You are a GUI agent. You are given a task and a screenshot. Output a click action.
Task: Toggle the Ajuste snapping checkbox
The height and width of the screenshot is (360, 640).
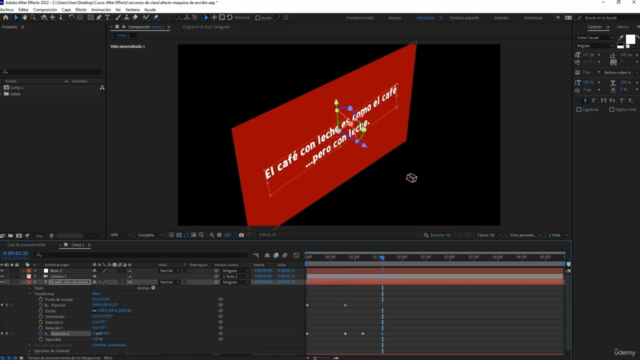tap(258, 18)
